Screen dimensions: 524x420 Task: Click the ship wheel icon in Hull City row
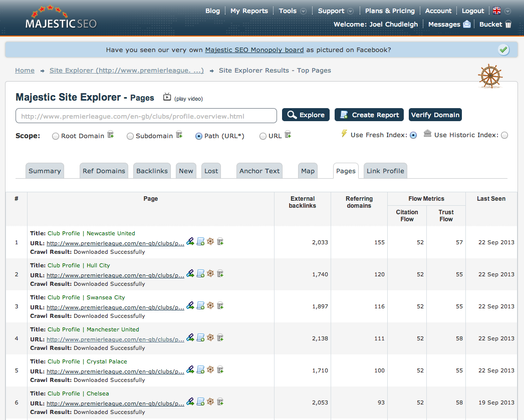pyautogui.click(x=210, y=274)
